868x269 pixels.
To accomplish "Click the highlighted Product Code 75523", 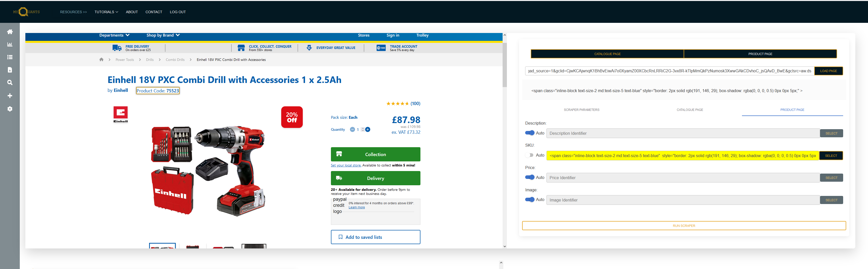I will [158, 91].
